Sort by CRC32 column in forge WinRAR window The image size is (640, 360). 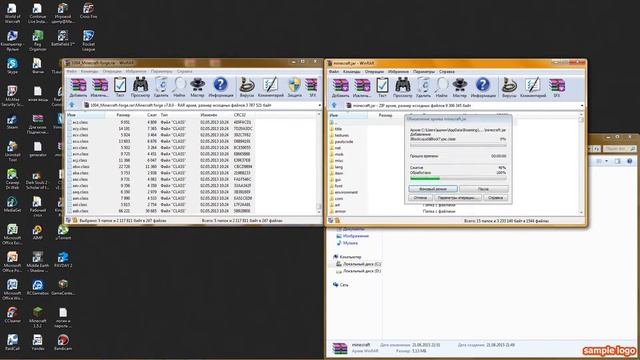pyautogui.click(x=244, y=115)
